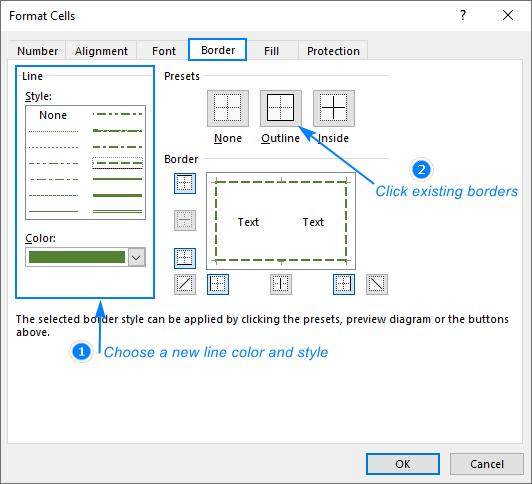
Task: Toggle the bottom border button
Action: click(x=185, y=258)
